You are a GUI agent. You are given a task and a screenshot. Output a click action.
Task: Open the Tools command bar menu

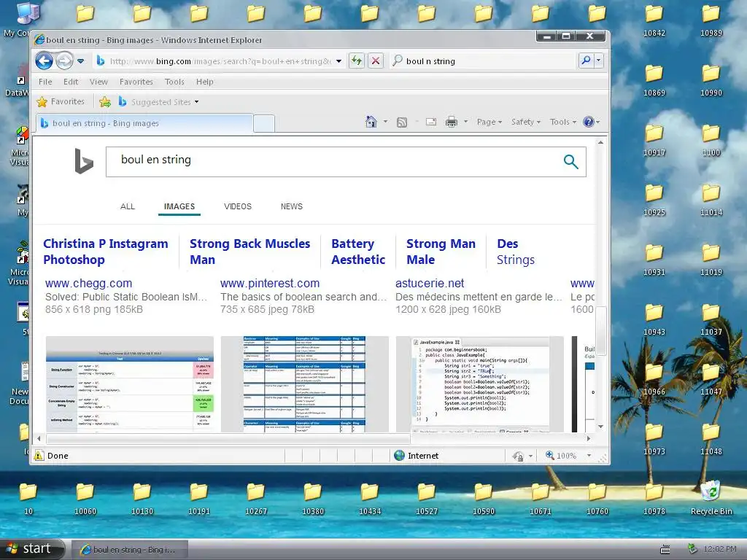(562, 122)
